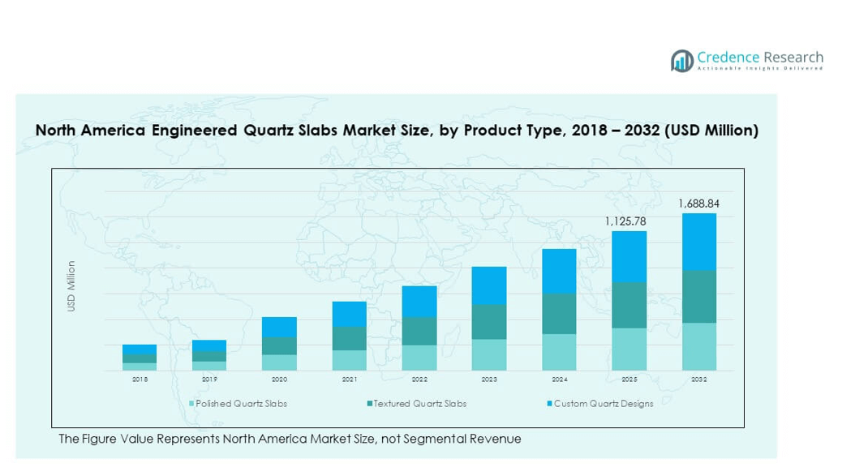Click the Credence Research brand name text

759,57
